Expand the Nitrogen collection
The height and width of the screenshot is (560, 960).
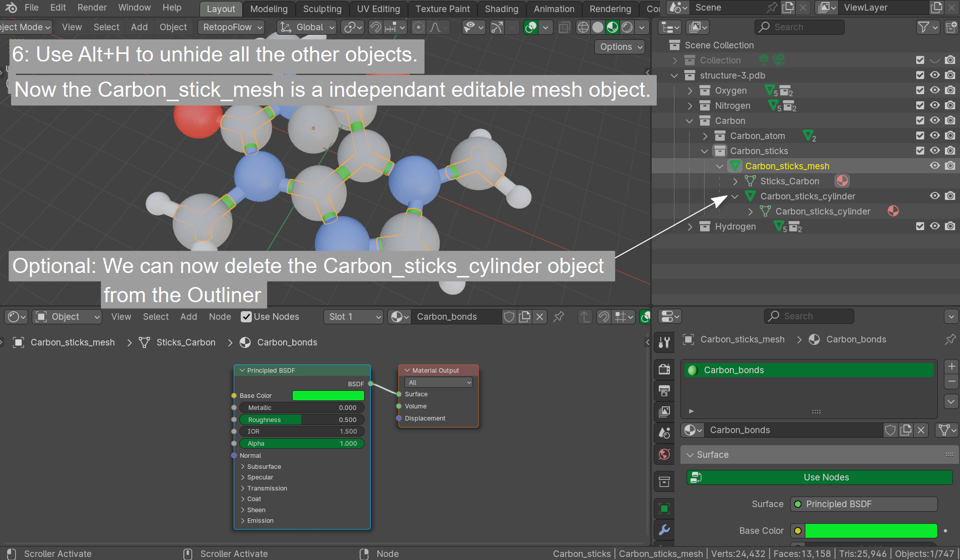pyautogui.click(x=690, y=106)
